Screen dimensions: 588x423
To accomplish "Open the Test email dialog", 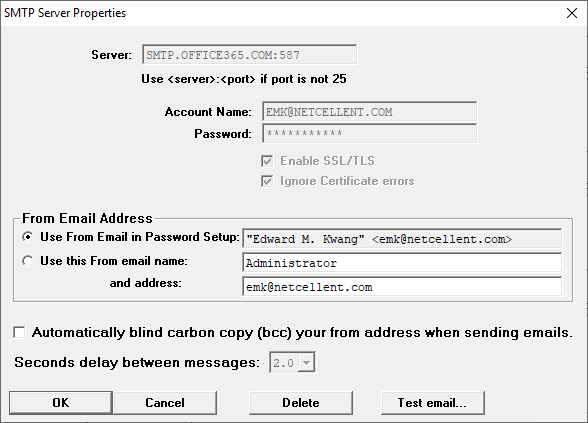I will (x=433, y=403).
